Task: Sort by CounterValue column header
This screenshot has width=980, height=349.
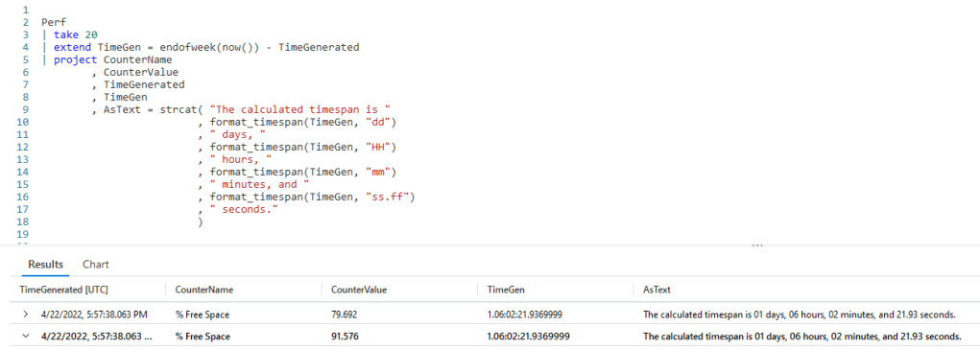Action: [x=359, y=290]
